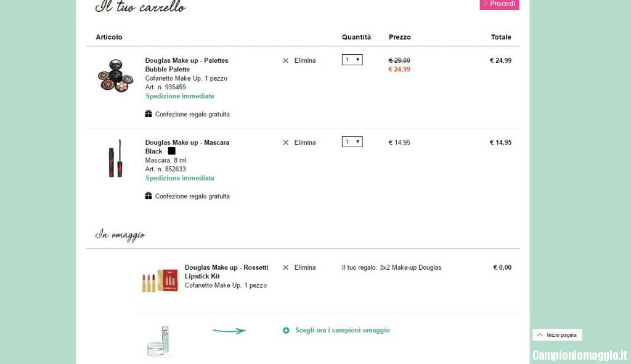Image resolution: width=631 pixels, height=364 pixels.
Task: Click the black color swatch next to Mascara Black
Action: (x=172, y=151)
